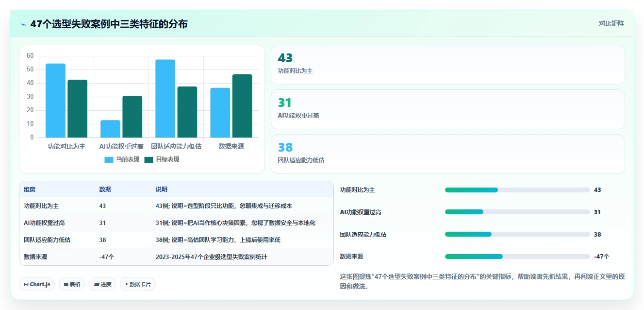
Task: Click the 功能对比为主 x-axis label in chart
Action: 66,146
